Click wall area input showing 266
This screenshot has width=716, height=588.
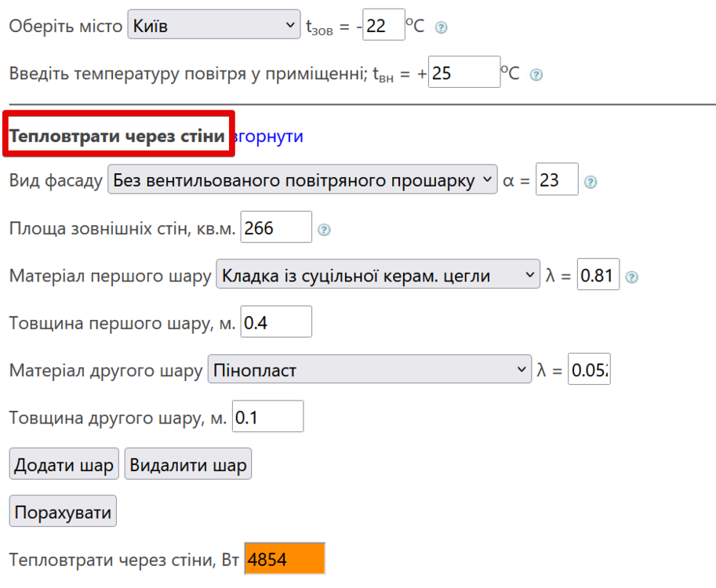click(x=275, y=229)
